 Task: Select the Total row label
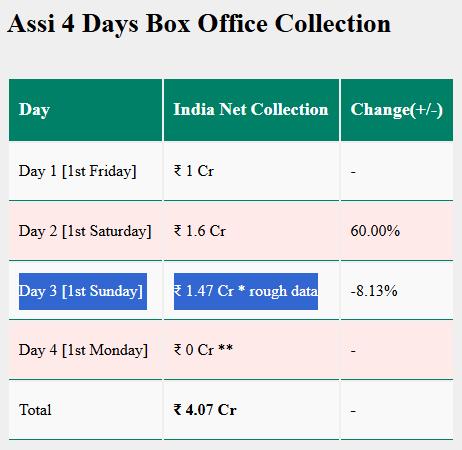point(35,410)
